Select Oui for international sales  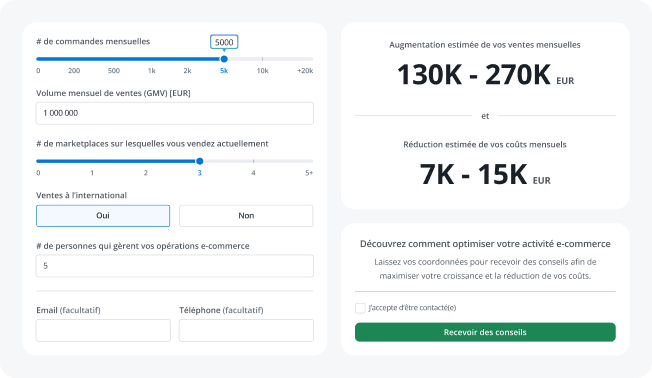coord(103,215)
